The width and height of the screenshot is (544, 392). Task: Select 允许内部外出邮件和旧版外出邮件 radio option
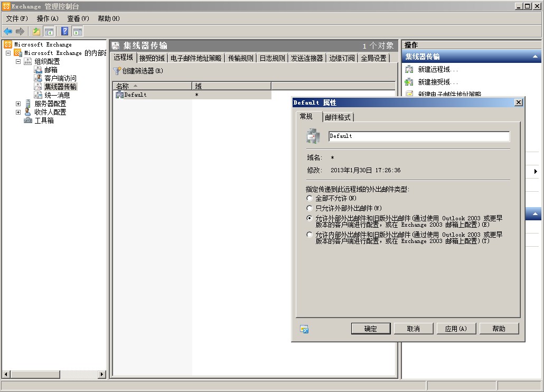pos(309,235)
